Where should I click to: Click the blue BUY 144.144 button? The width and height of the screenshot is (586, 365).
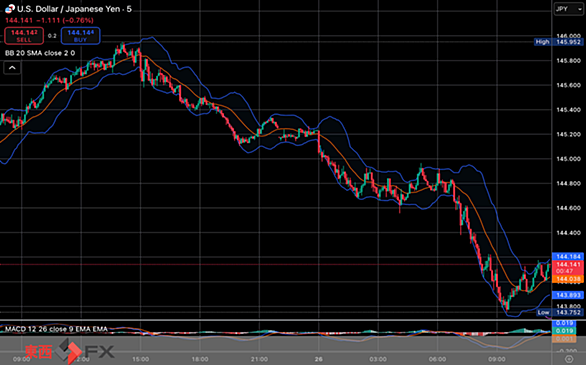coord(80,36)
